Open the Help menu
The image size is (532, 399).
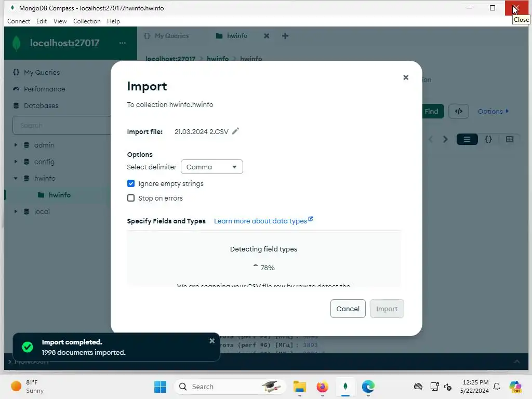113,21
